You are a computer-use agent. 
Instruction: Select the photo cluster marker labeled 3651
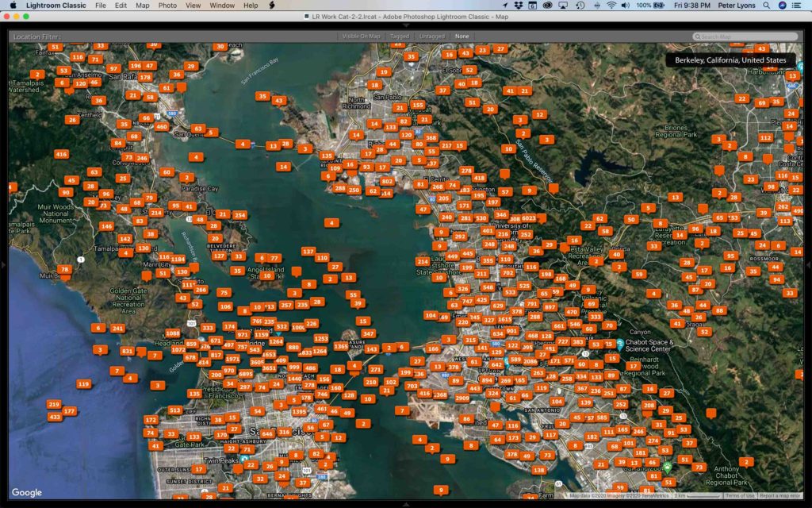tap(269, 368)
